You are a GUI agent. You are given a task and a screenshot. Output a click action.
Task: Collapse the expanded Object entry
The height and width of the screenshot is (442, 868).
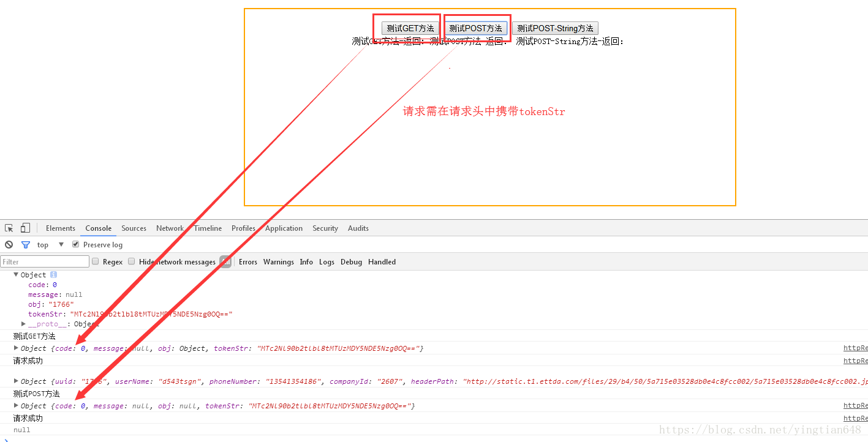17,275
